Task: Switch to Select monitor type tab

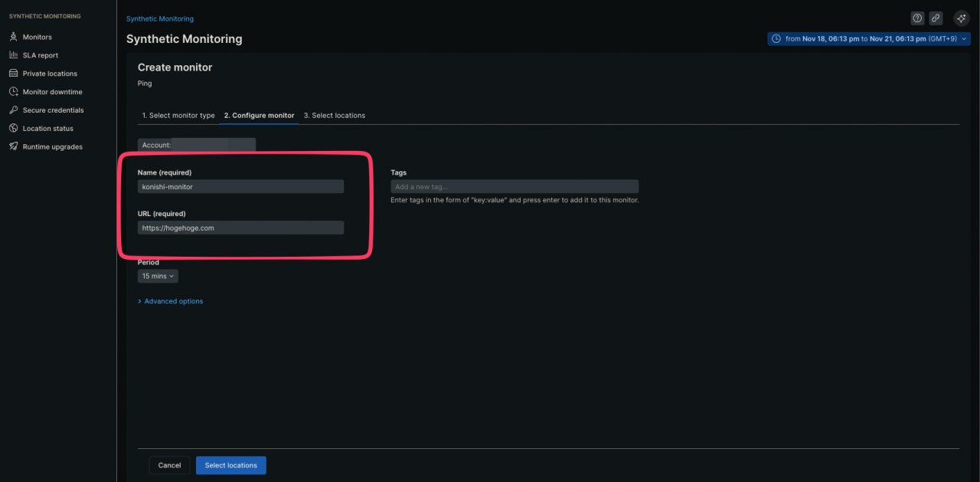Action: coord(178,116)
